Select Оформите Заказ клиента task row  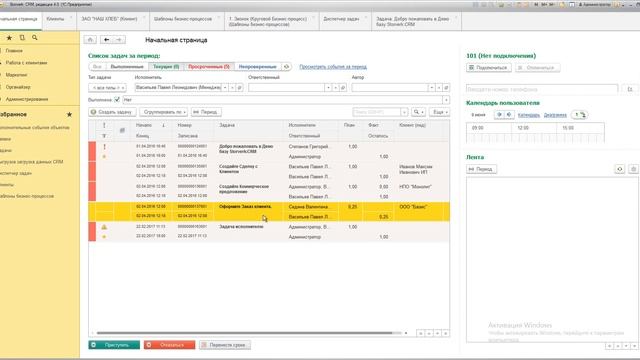tap(269, 212)
